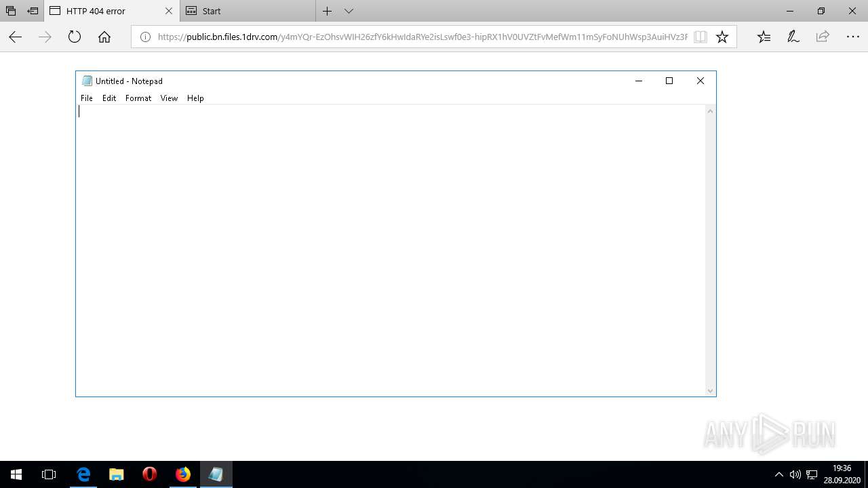View site information icon in address bar
The height and width of the screenshot is (488, 868).
[x=144, y=37]
